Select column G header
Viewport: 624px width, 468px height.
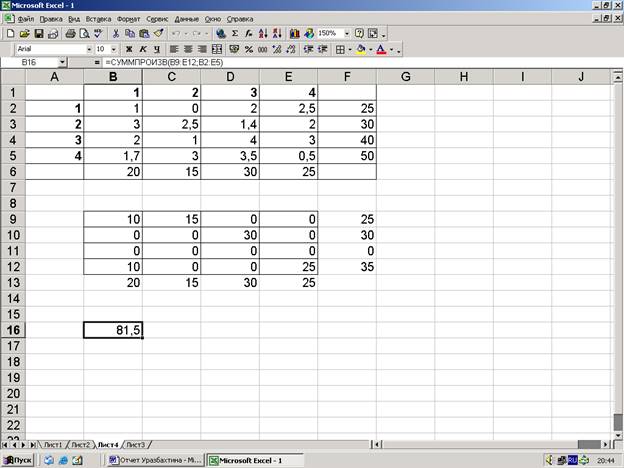pyautogui.click(x=406, y=76)
